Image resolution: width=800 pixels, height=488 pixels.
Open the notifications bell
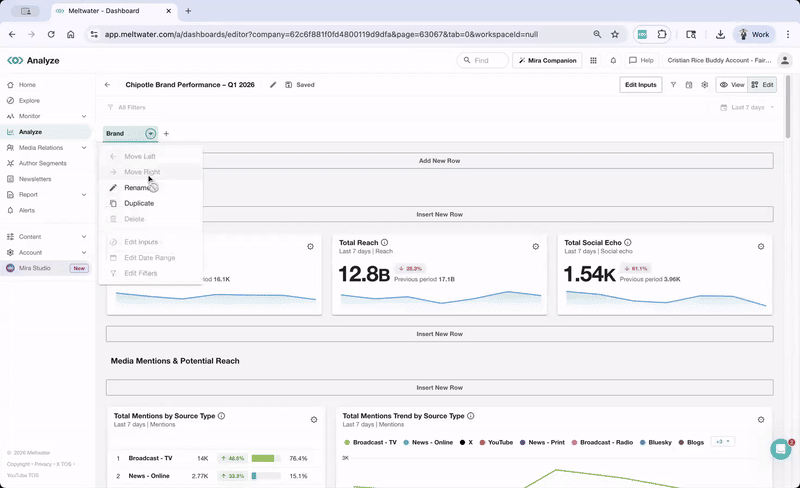[x=613, y=60]
